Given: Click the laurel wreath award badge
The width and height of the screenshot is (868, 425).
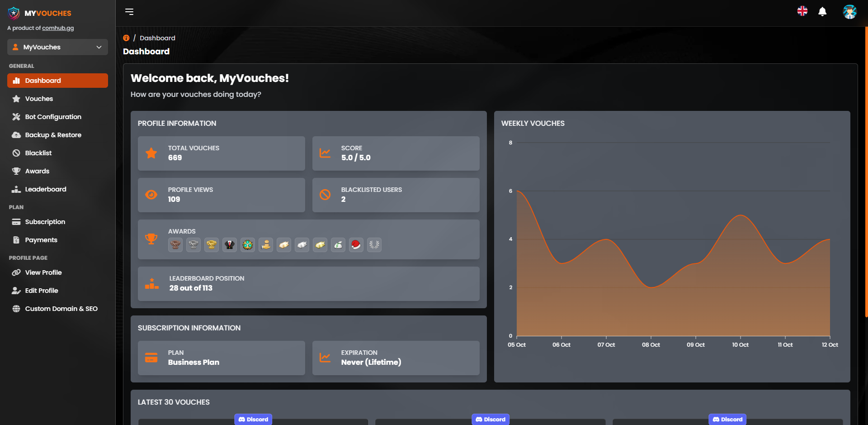Looking at the screenshot, I should [374, 245].
